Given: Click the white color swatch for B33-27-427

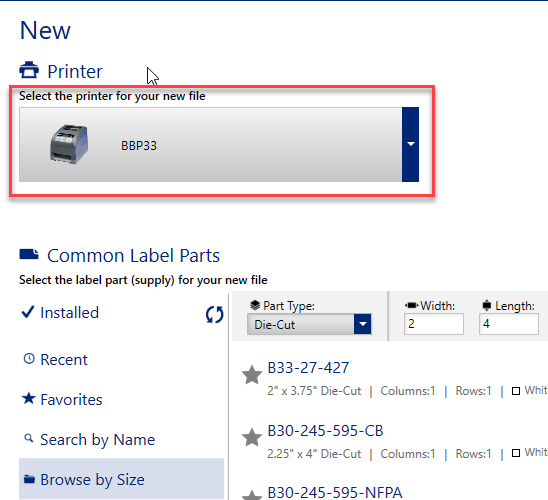Looking at the screenshot, I should [x=516, y=391].
